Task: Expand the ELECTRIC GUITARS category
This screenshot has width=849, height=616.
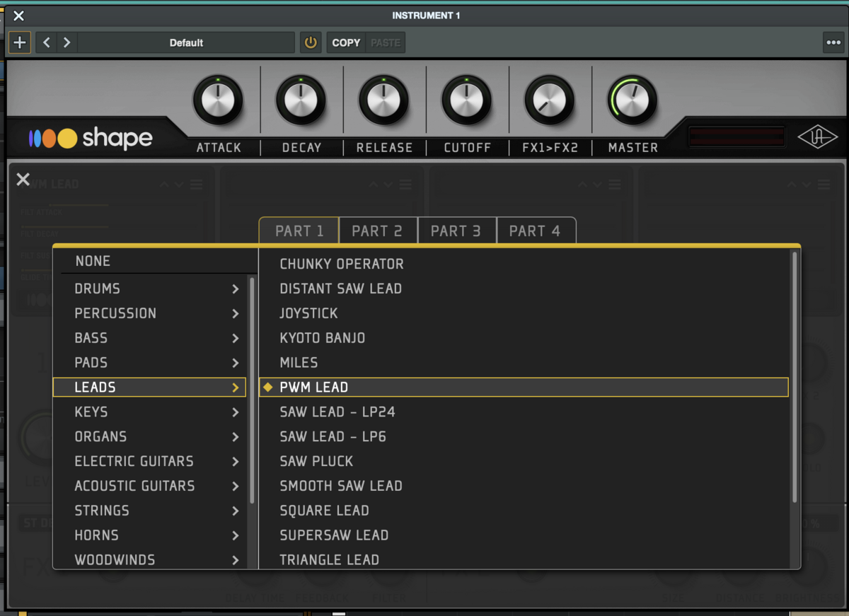Action: [x=150, y=461]
